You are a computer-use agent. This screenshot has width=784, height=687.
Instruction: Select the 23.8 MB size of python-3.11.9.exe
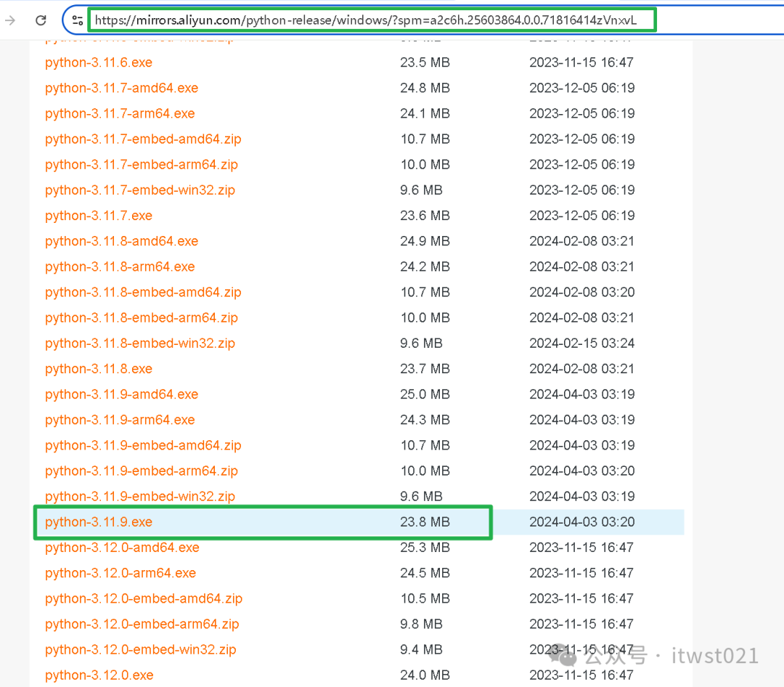point(425,522)
